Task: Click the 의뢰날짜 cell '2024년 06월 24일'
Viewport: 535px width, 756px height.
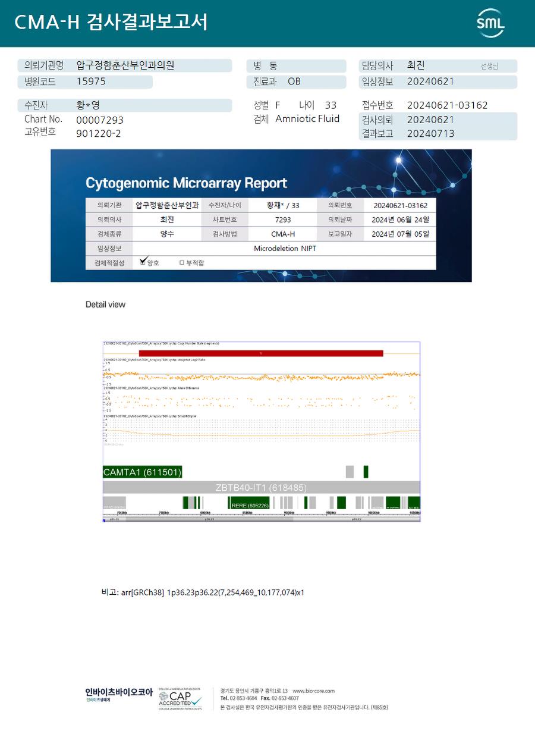Action: point(400,219)
